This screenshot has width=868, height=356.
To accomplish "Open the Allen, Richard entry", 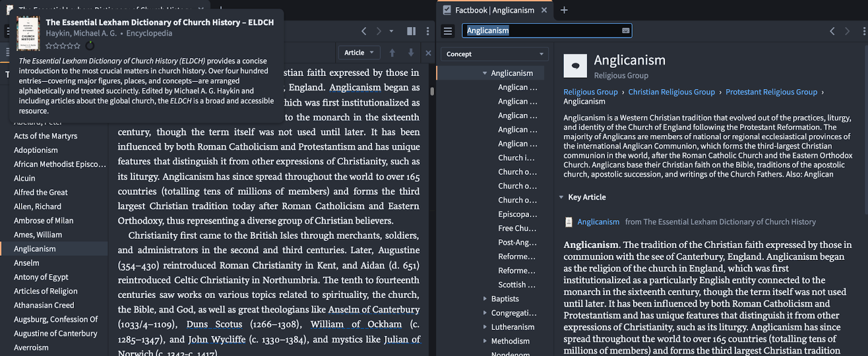I will pos(37,206).
